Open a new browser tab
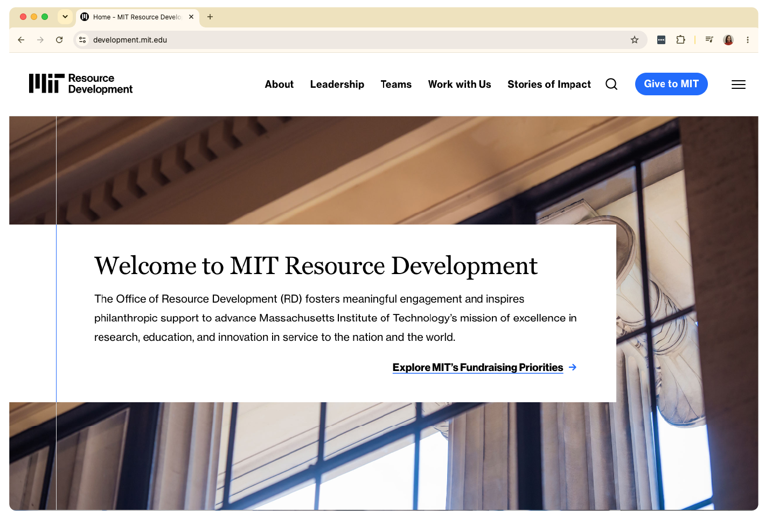The width and height of the screenshot is (765, 532). tap(210, 17)
